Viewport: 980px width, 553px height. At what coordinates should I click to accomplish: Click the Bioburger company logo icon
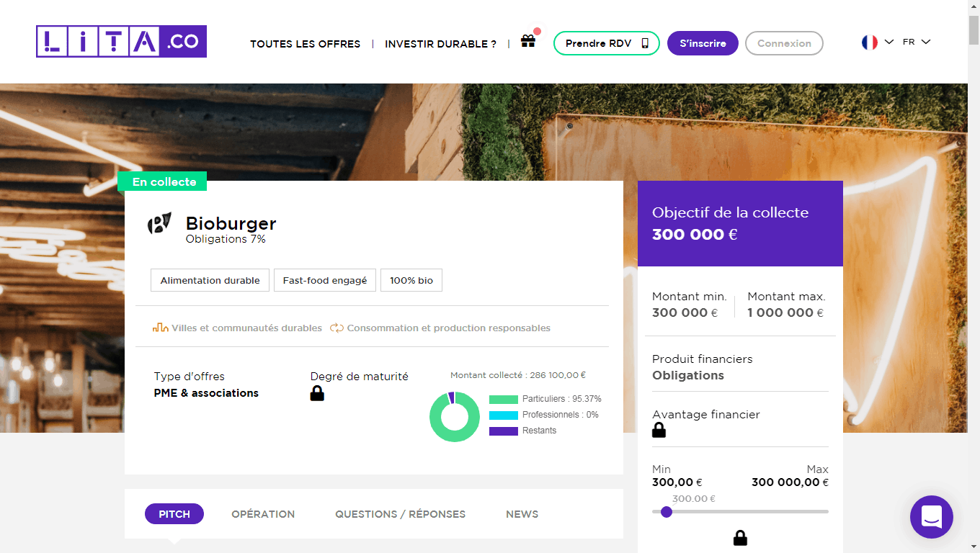pyautogui.click(x=160, y=225)
